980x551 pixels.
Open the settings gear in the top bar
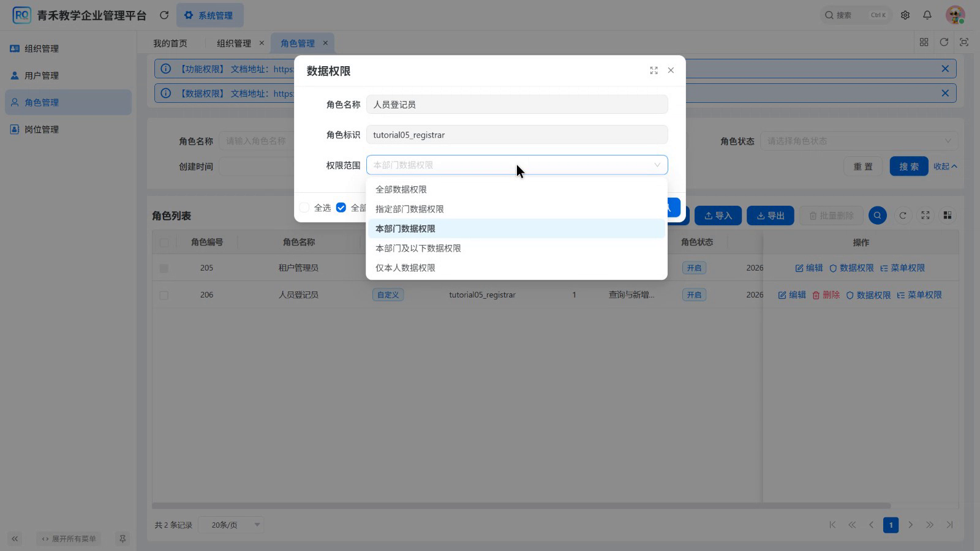905,15
